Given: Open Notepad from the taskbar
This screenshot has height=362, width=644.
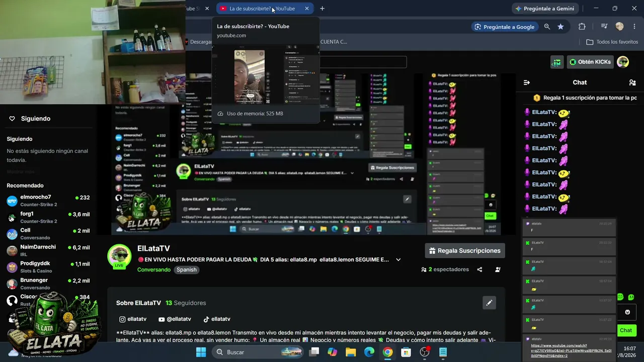Looking at the screenshot, I should (443, 352).
